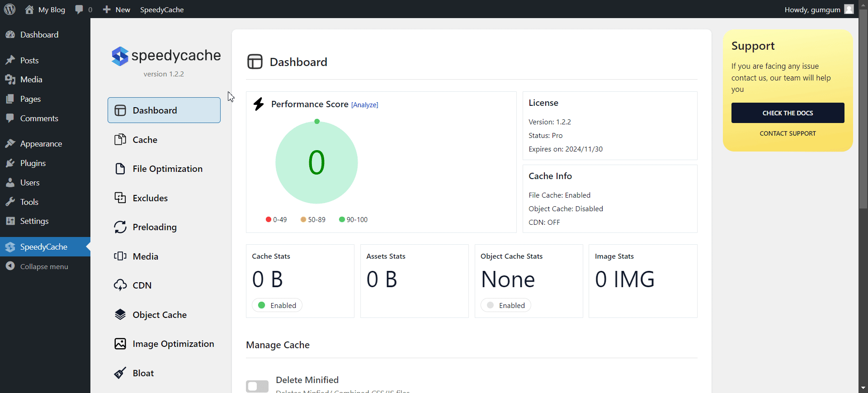Click the version 1.2.2 text under logo
868x393 pixels.
point(164,74)
